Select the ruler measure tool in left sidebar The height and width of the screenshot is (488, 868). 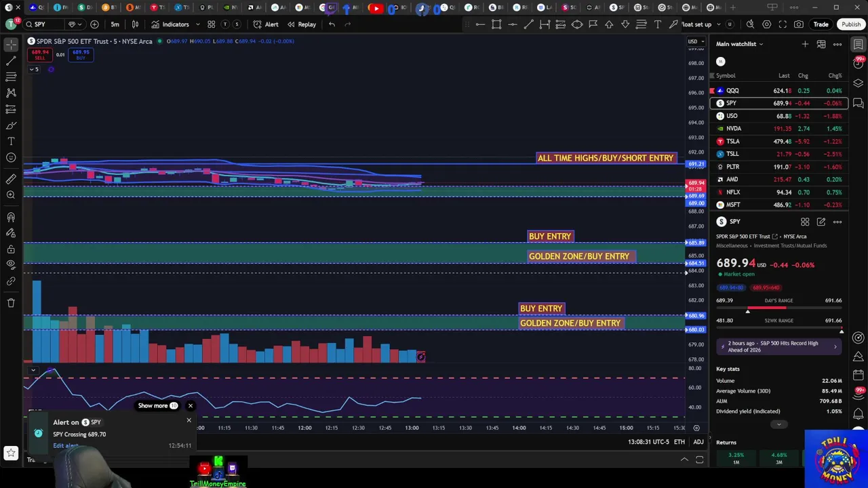pyautogui.click(x=11, y=179)
